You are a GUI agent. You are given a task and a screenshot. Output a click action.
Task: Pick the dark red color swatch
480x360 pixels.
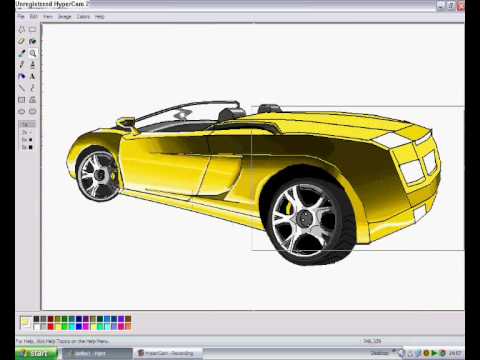pyautogui.click(x=50, y=319)
